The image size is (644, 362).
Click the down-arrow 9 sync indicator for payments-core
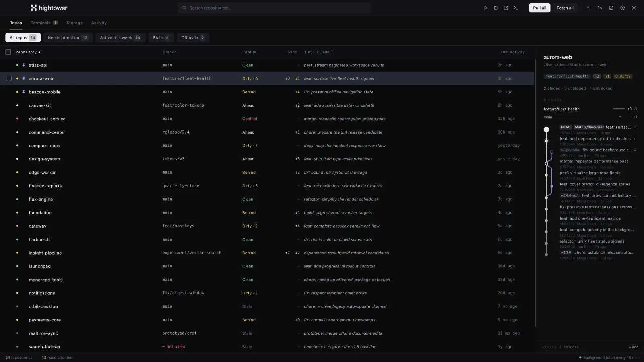point(297,320)
